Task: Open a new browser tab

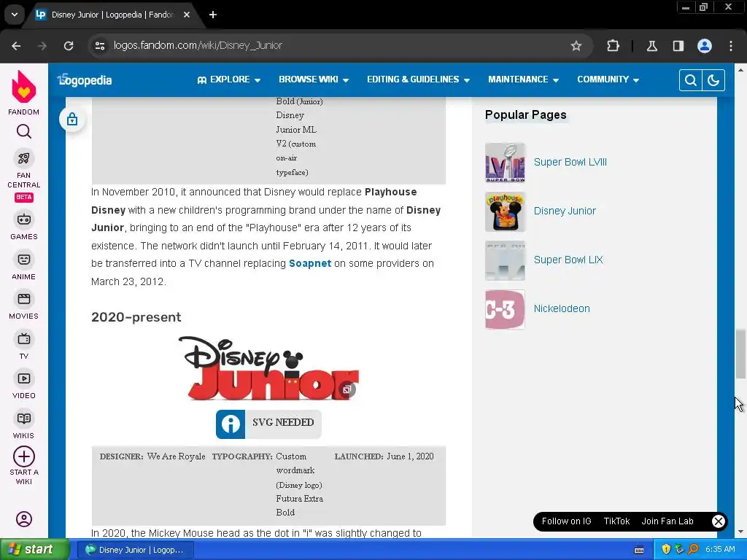Action: (x=213, y=15)
